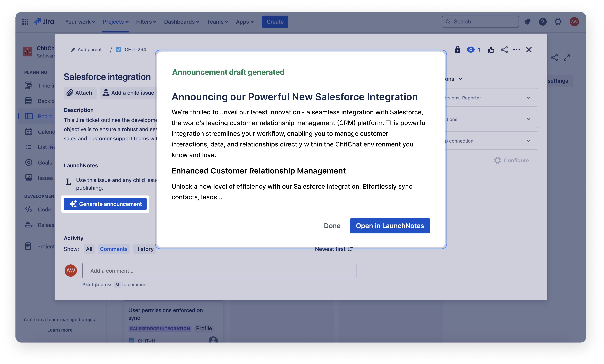Click Done in the announcement dialog
This screenshot has height=364, width=604.
(332, 226)
